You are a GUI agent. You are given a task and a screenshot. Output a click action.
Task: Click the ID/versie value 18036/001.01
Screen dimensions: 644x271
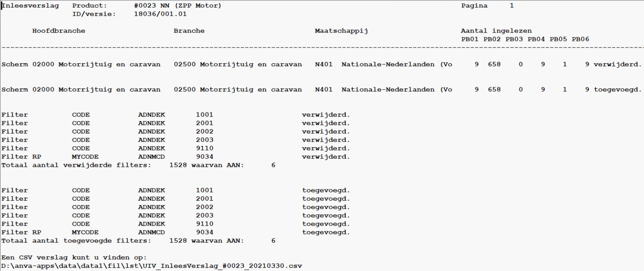click(160, 14)
